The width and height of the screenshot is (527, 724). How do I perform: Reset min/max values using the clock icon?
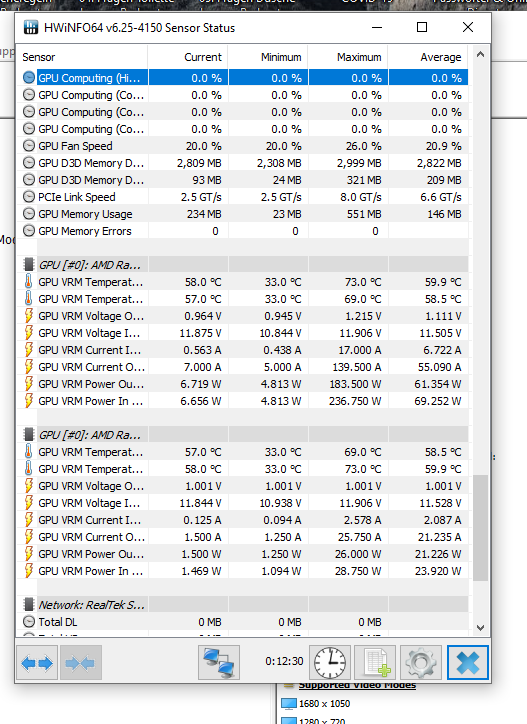point(329,663)
